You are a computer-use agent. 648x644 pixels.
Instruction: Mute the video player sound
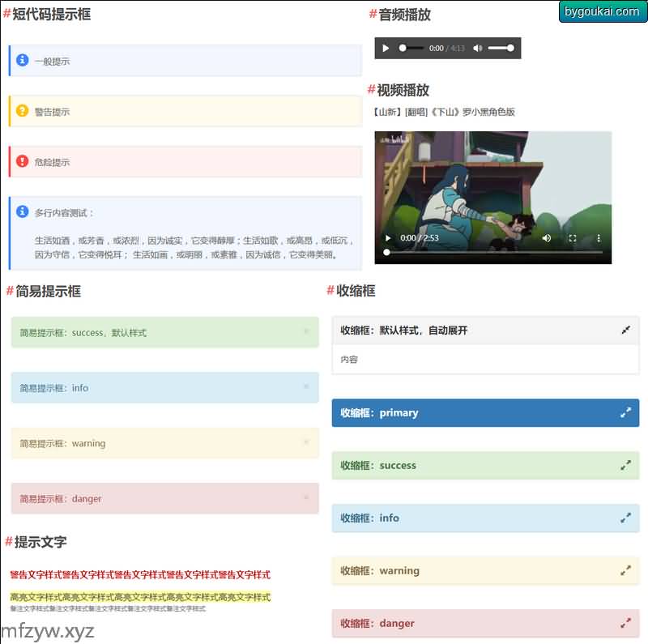point(547,238)
